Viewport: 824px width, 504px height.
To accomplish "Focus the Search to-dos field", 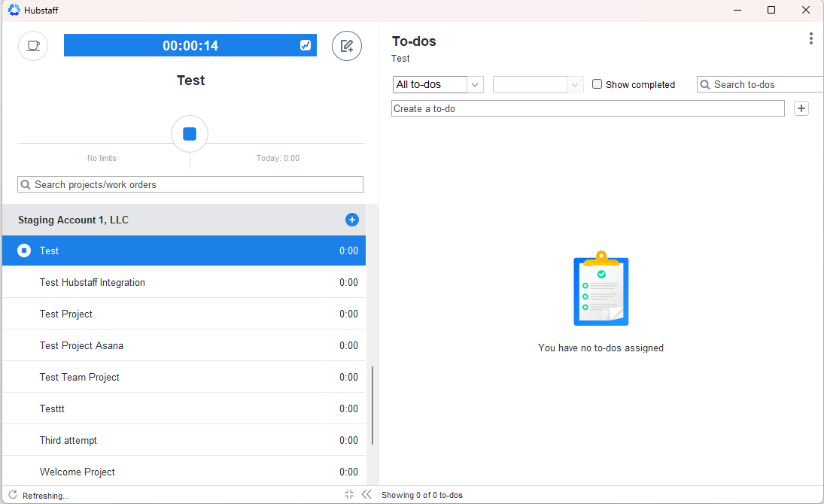I will click(760, 84).
